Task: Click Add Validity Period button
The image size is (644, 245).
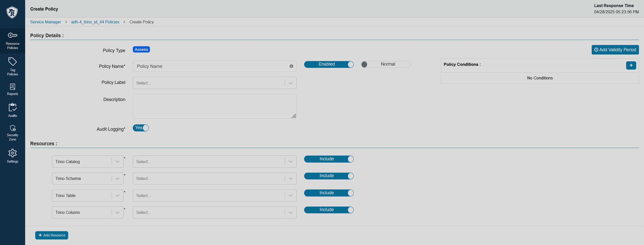Action: point(615,50)
